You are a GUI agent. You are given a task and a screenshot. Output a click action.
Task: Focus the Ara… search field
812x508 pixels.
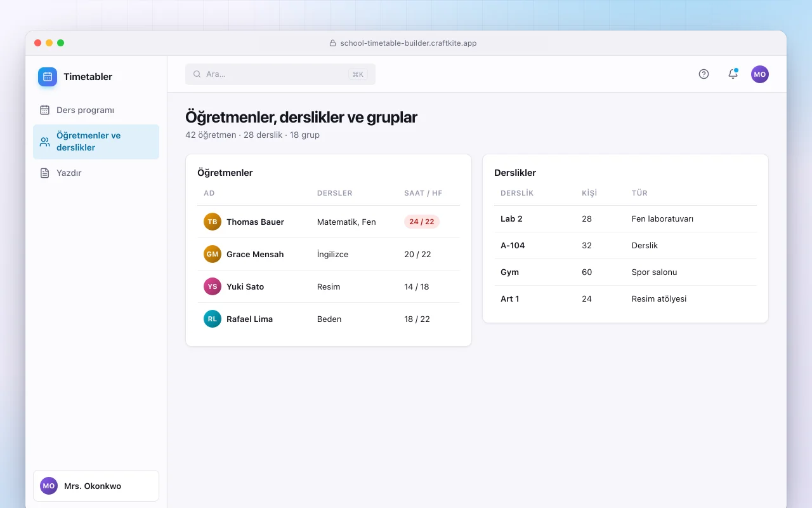280,74
